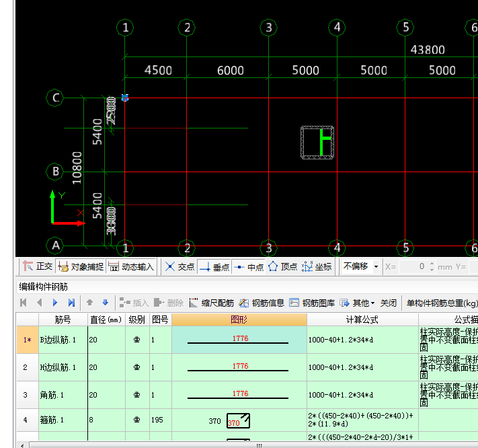Select 1776 shape graphic in row 1
This screenshot has height=448, width=478.
point(239,340)
